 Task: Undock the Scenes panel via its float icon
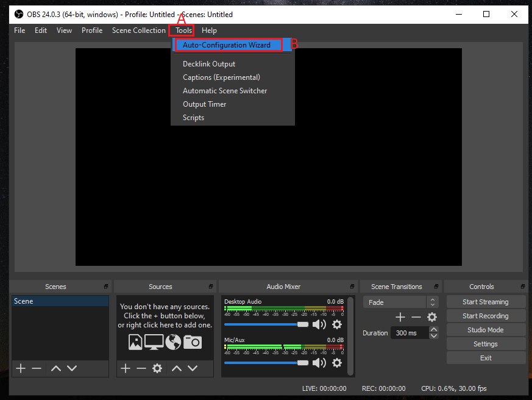106,287
